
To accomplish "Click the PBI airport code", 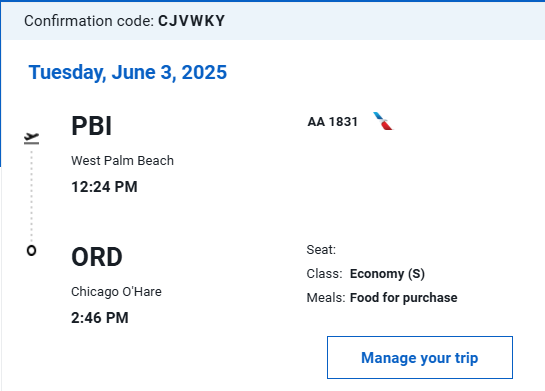I will click(x=91, y=126).
